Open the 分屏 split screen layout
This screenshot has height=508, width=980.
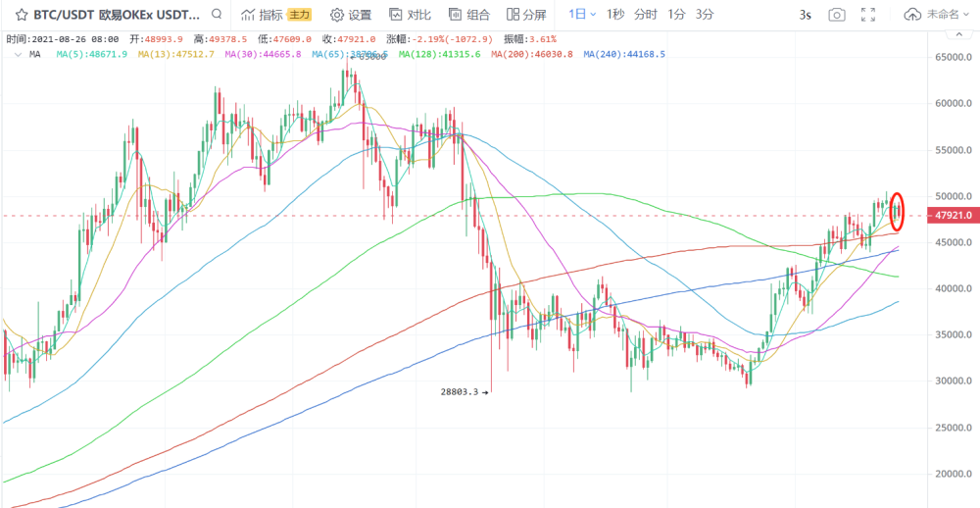[x=525, y=15]
